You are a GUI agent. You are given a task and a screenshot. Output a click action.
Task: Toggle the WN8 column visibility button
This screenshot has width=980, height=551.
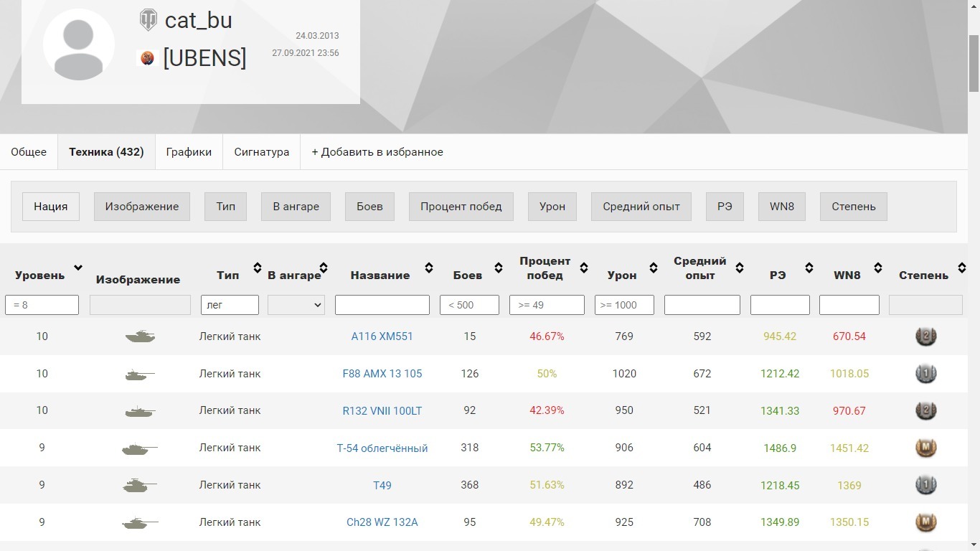coord(781,207)
